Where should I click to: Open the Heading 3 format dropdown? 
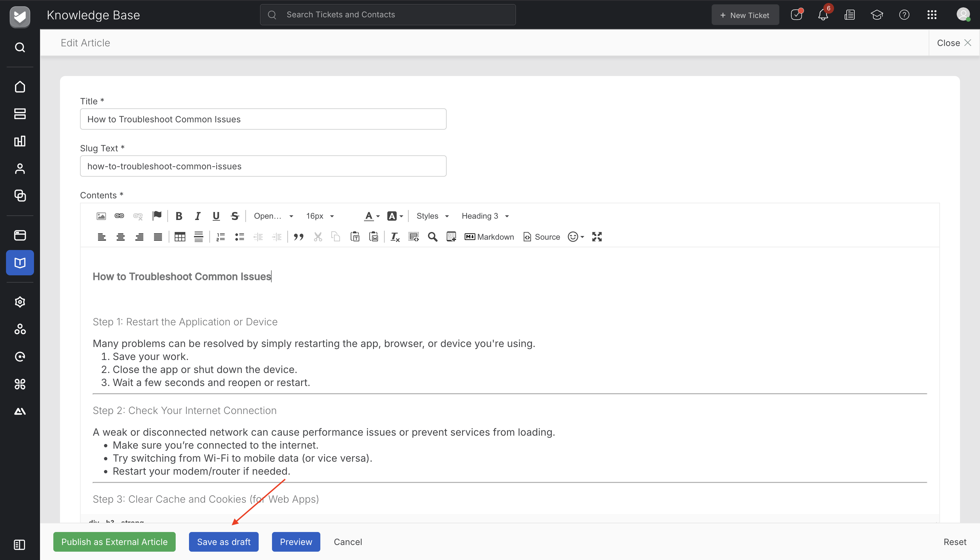tap(485, 216)
